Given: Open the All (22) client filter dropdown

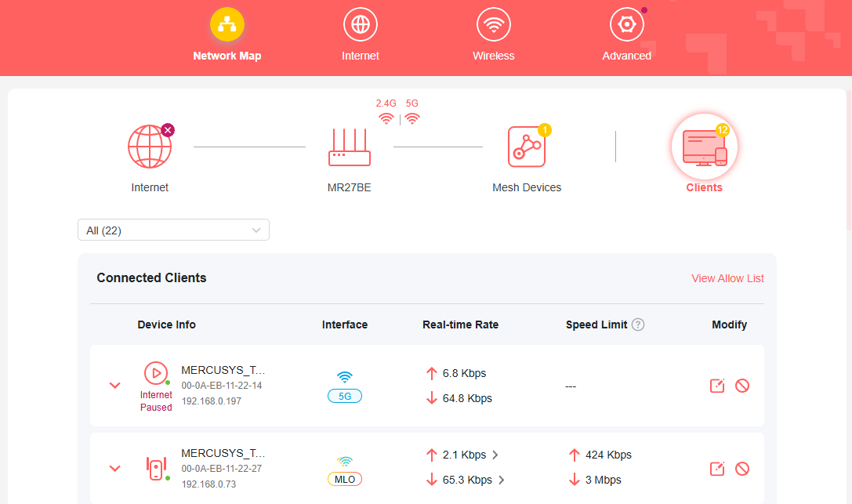Looking at the screenshot, I should pyautogui.click(x=173, y=230).
